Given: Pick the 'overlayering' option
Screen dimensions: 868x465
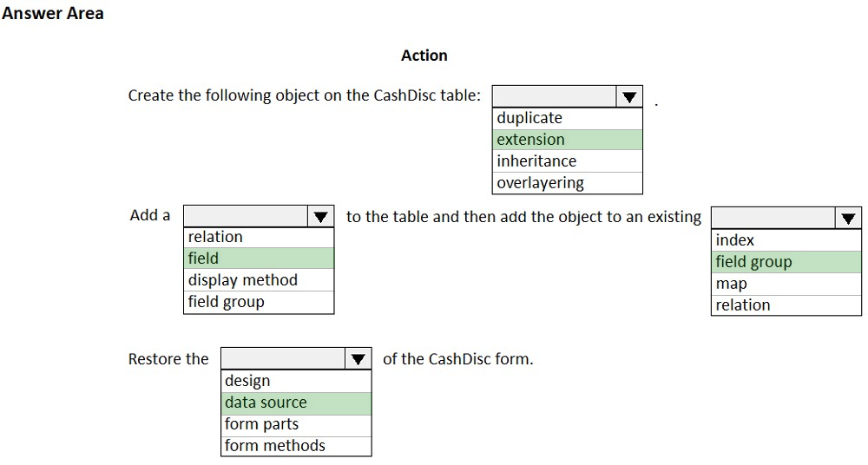Looking at the screenshot, I should click(x=568, y=183).
